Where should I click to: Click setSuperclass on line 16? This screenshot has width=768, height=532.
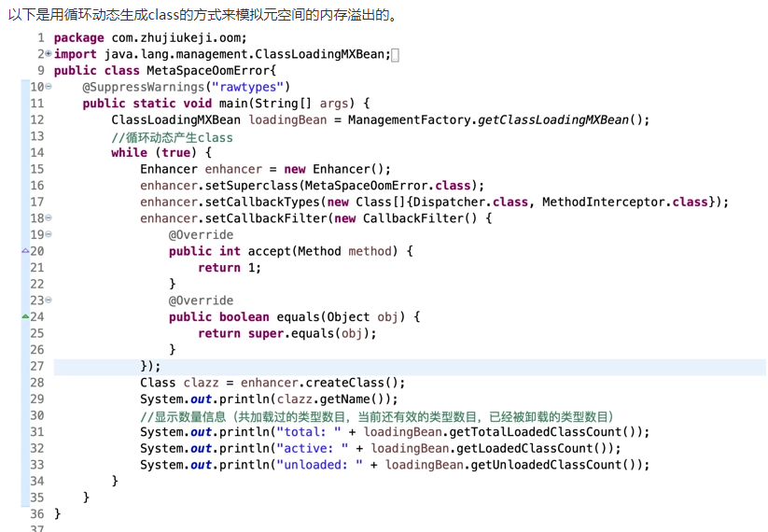click(x=251, y=186)
